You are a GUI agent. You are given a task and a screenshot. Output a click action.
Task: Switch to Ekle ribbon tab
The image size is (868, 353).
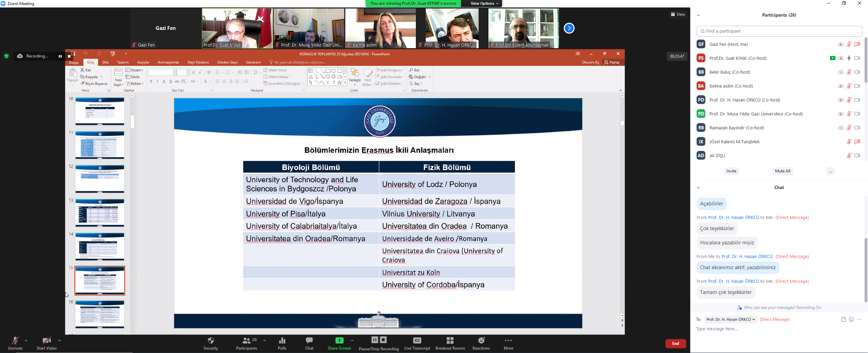[105, 62]
